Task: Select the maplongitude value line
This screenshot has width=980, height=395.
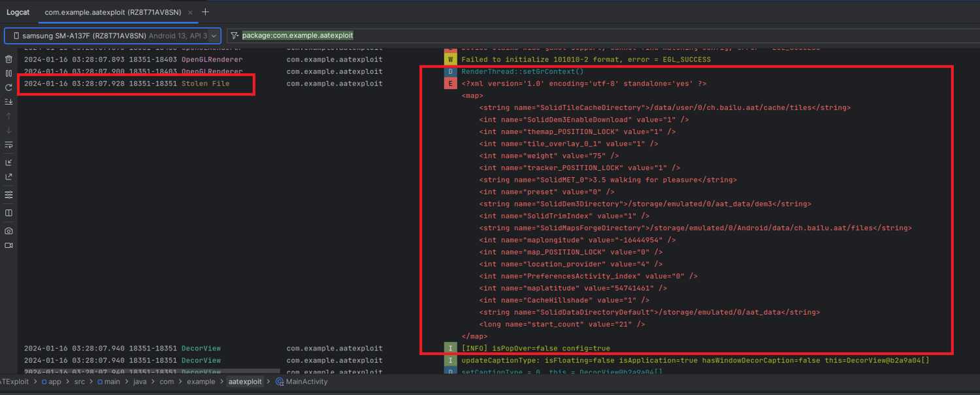Action: click(577, 240)
